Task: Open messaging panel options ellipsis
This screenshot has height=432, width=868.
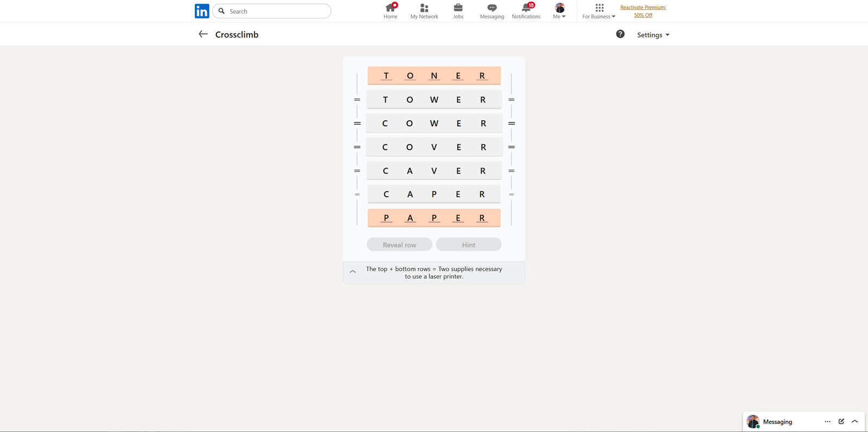Action: click(x=827, y=421)
